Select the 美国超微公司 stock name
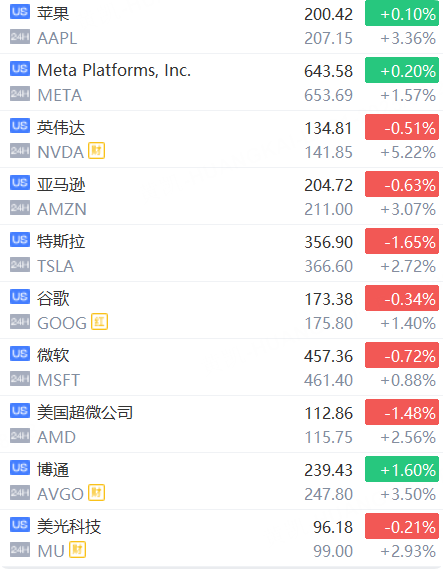The width and height of the screenshot is (443, 569). tap(85, 413)
